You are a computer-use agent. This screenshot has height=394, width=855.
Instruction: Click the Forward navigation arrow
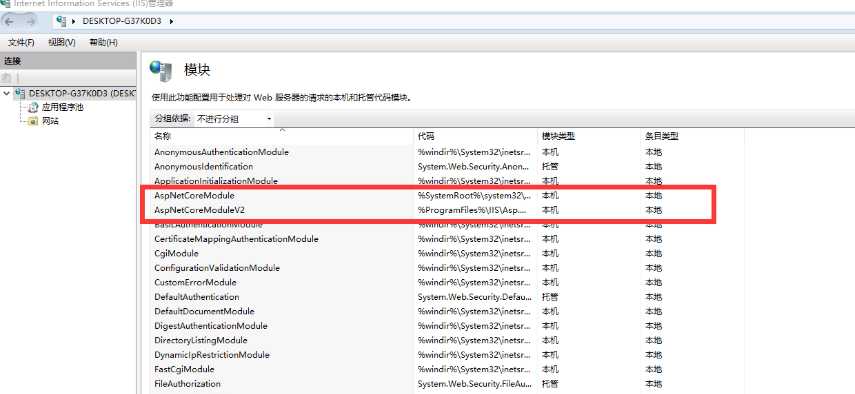(x=31, y=21)
